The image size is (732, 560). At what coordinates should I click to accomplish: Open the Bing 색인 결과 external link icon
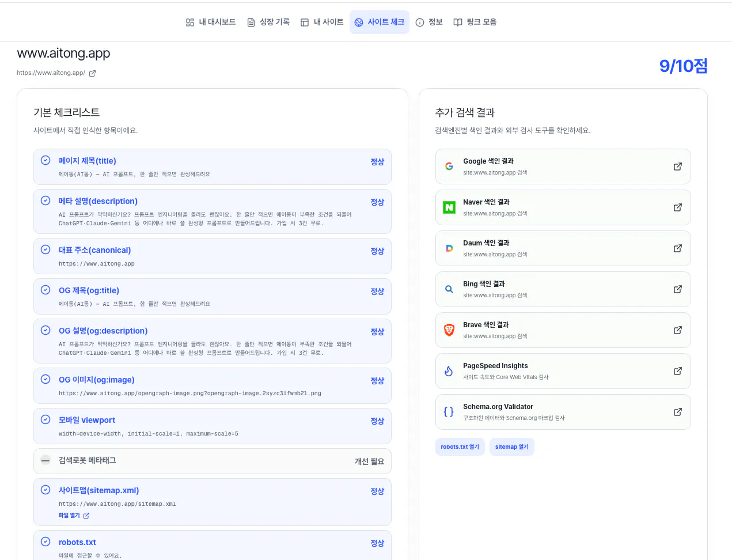(678, 289)
